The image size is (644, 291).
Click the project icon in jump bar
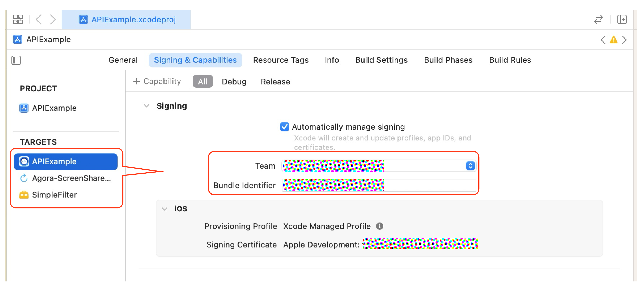18,40
